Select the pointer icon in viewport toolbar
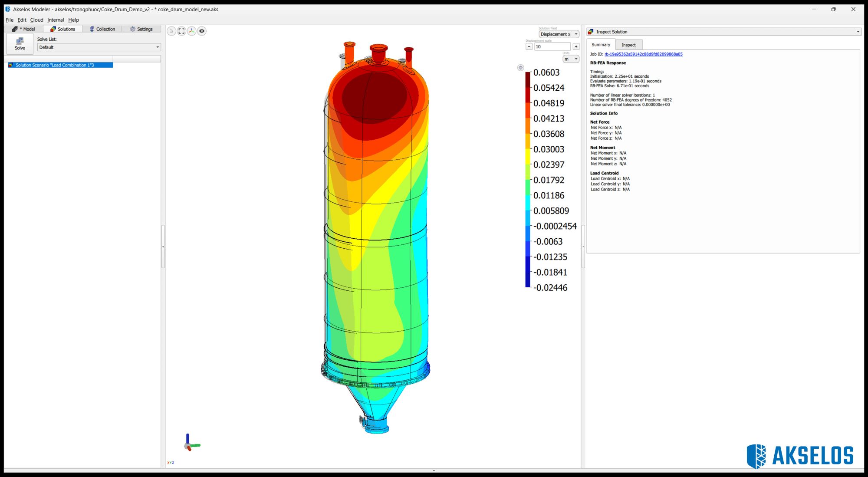 [171, 31]
